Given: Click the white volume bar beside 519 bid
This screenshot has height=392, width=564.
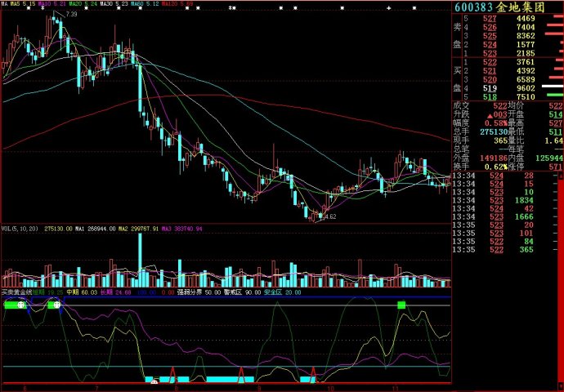Looking at the screenshot, I should coord(550,87).
